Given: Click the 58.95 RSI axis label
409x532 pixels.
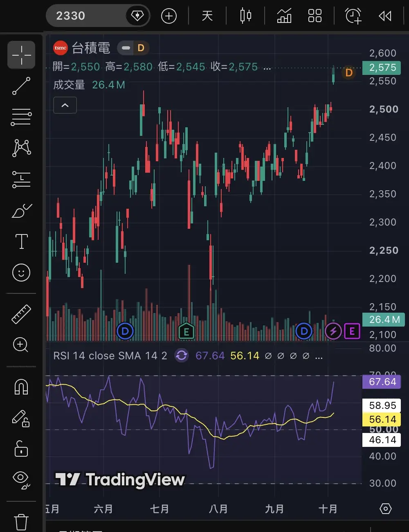Looking at the screenshot, I should (382, 406).
